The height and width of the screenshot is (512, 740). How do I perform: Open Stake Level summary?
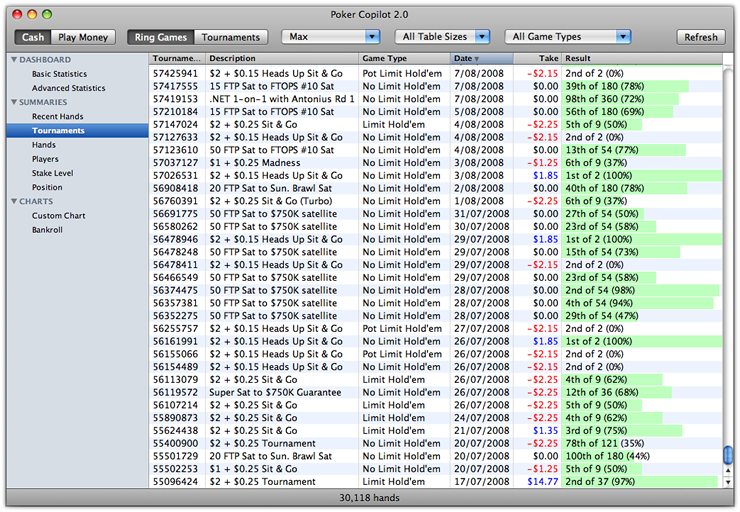(52, 173)
